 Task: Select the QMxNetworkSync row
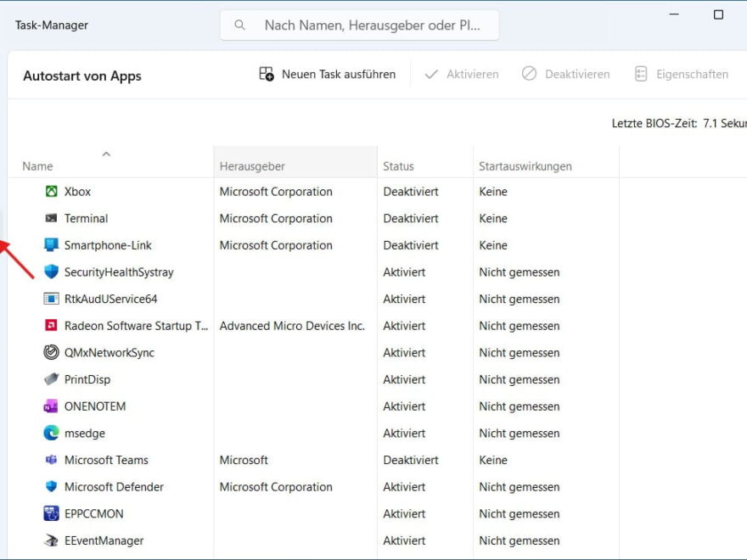(x=110, y=352)
